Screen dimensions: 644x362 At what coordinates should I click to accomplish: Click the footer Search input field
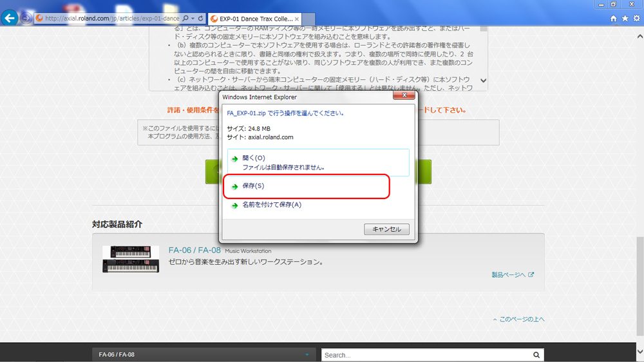(426, 355)
